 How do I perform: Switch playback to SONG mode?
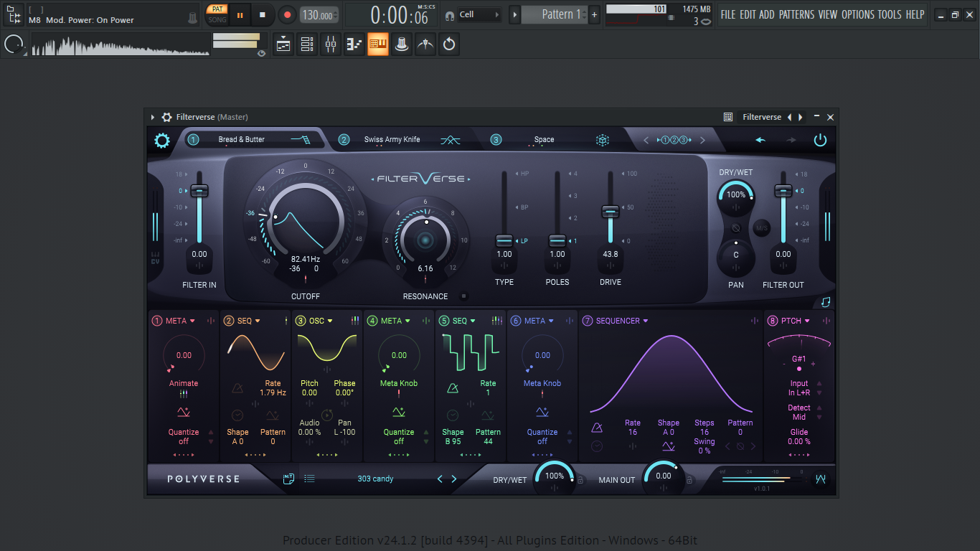(x=217, y=20)
